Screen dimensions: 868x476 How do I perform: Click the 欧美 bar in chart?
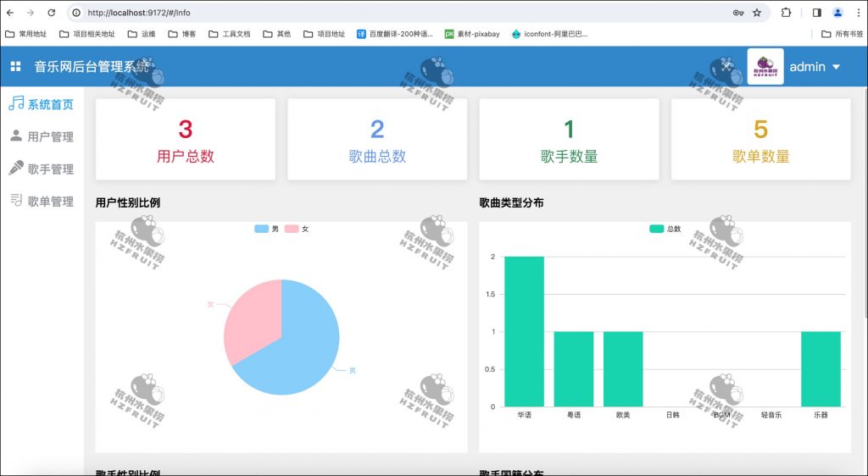[x=623, y=369]
